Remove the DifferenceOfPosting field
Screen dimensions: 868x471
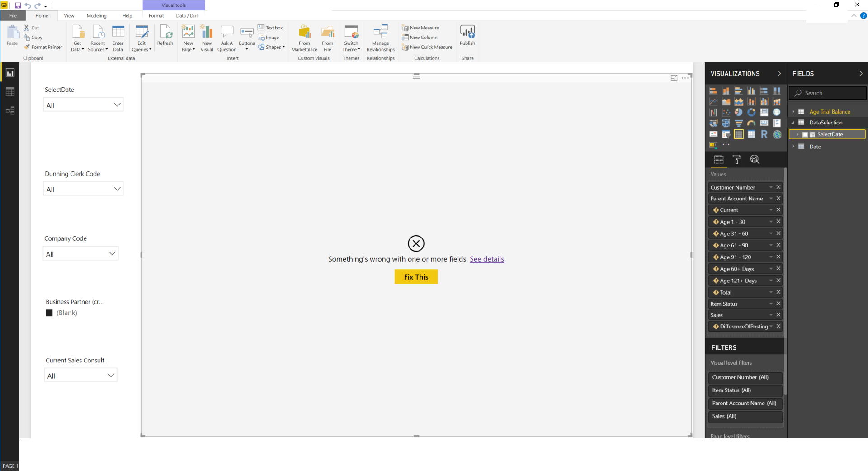click(x=778, y=326)
